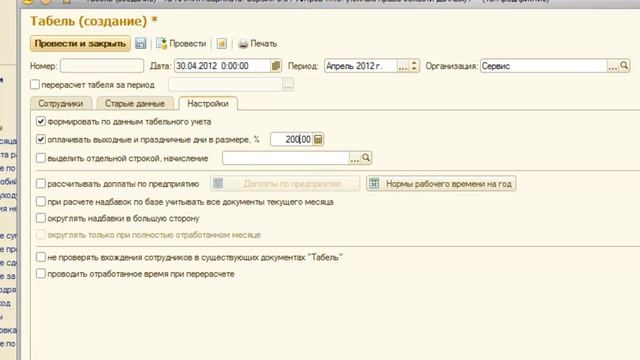
Task: Click Печать toolbar button
Action: 258,43
